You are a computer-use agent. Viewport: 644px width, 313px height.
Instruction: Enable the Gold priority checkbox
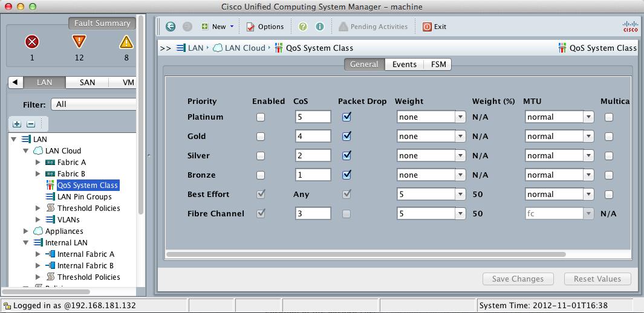[261, 137]
